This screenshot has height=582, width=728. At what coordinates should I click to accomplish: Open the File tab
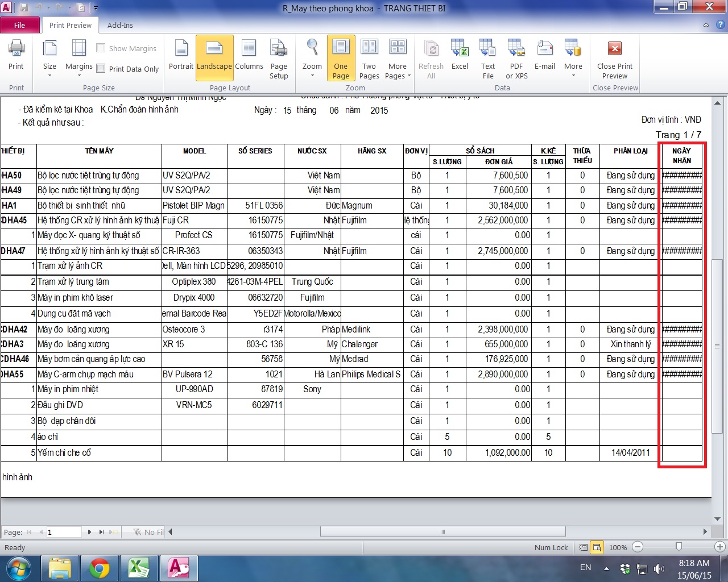pos(20,25)
